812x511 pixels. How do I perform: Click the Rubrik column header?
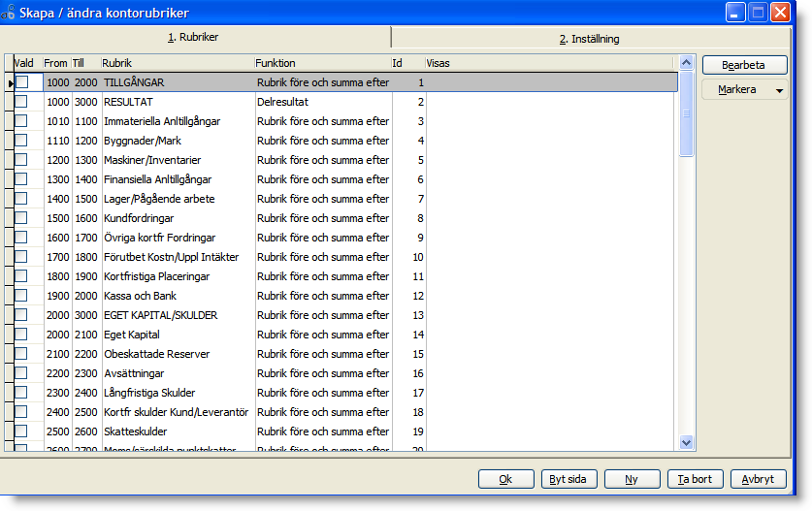178,63
